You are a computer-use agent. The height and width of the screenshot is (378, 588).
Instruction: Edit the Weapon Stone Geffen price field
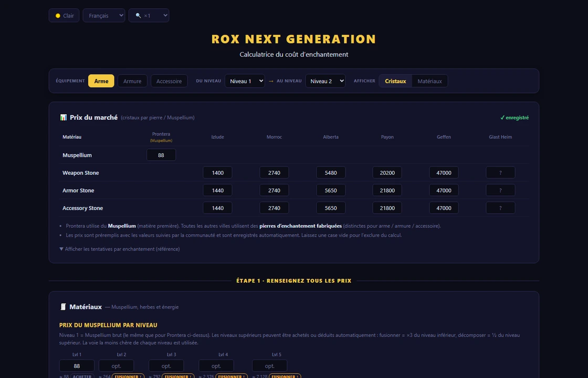[x=444, y=173]
